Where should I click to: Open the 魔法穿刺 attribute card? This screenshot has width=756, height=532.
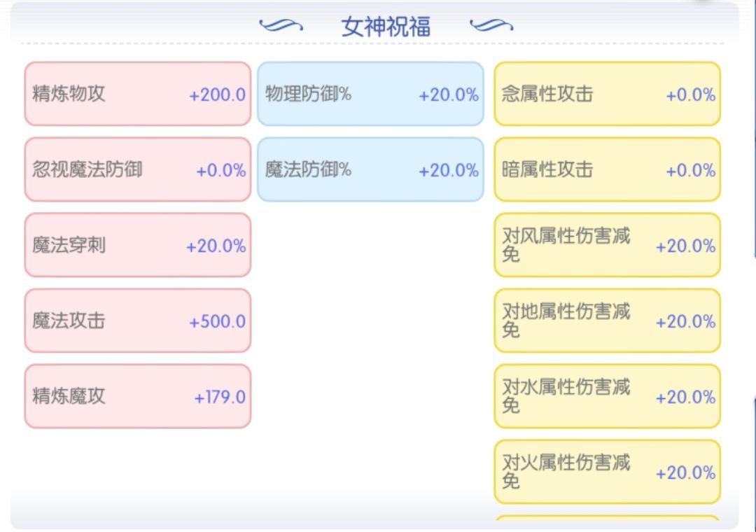[x=138, y=245]
